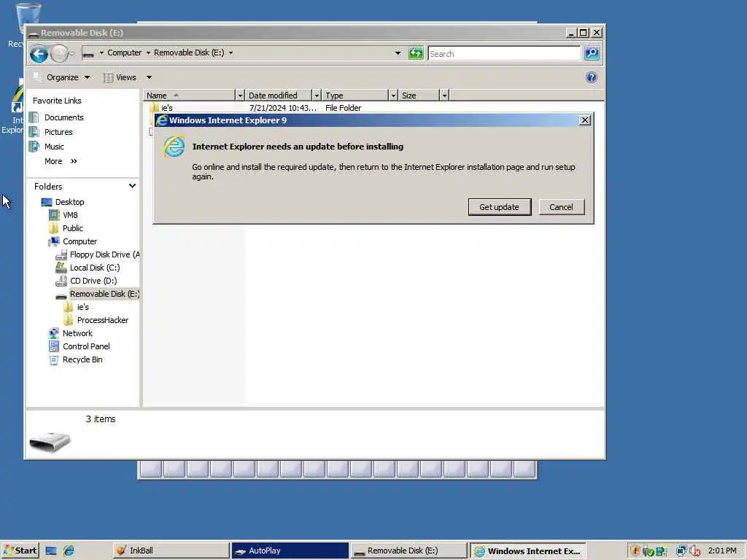Click the CD Drive (D:) disc icon
This screenshot has width=747, height=560.
[x=61, y=281]
